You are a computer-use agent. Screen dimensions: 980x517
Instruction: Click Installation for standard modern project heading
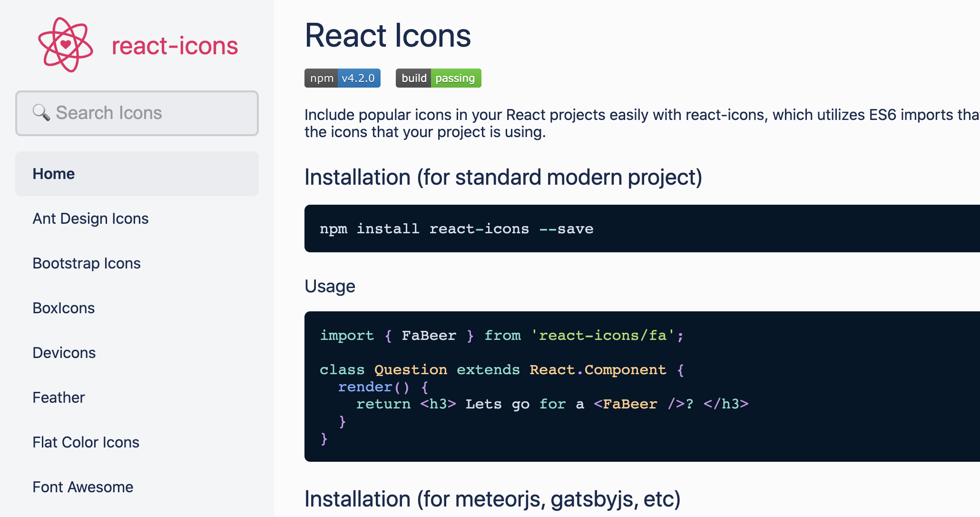coord(503,177)
